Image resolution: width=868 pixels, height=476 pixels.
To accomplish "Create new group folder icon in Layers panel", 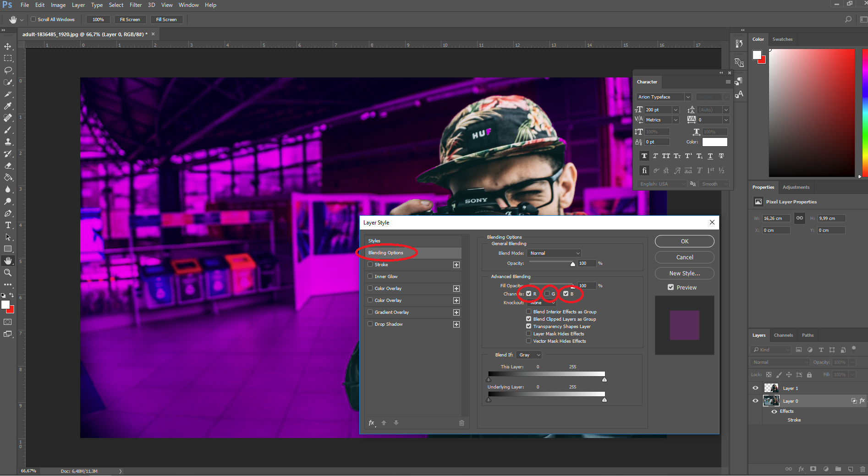I will (x=838, y=469).
